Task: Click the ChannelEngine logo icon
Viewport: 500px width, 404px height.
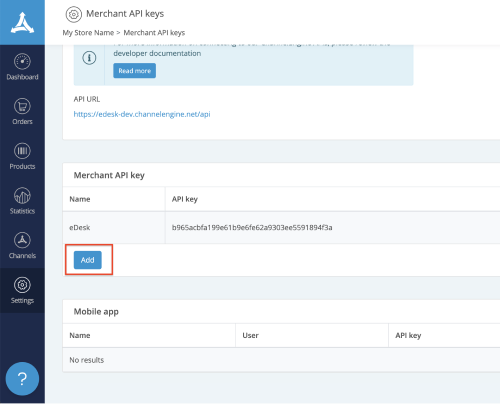Action: coord(22,23)
